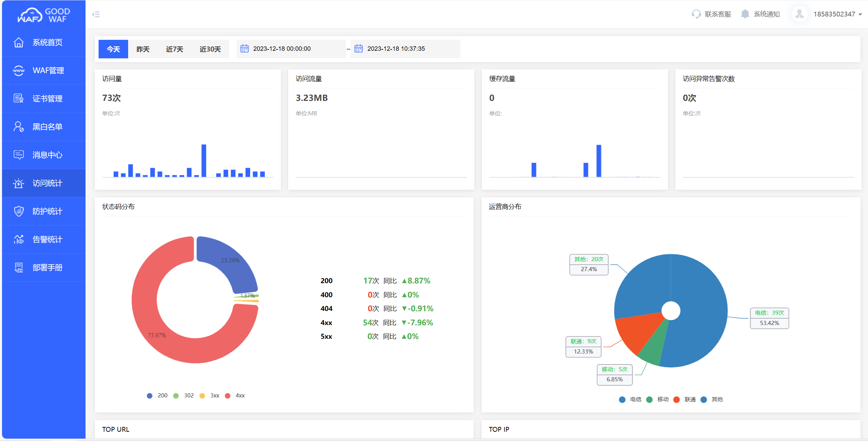Click the 联系客服 link in header
The height and width of the screenshot is (441, 868).
click(x=717, y=14)
